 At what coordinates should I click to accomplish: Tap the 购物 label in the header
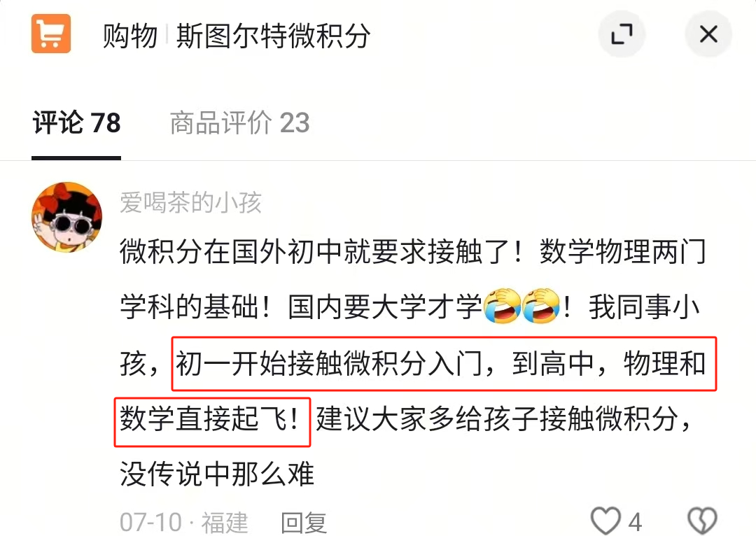(130, 36)
